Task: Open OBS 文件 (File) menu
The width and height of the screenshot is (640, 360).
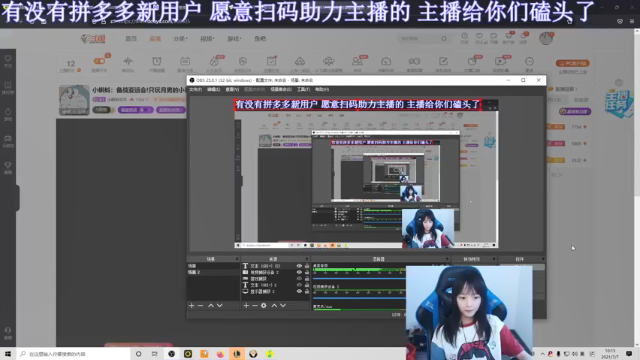Action: pyautogui.click(x=196, y=89)
